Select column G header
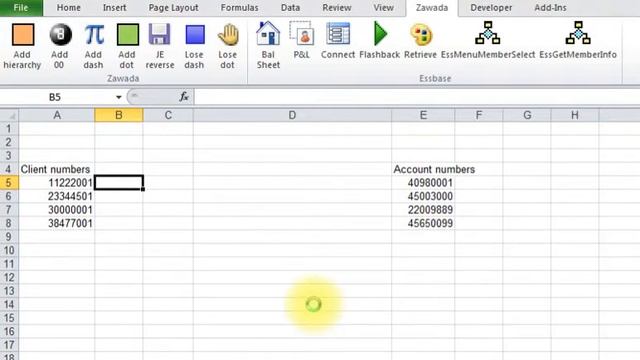Viewport: 640px width, 360px height. pyautogui.click(x=527, y=116)
